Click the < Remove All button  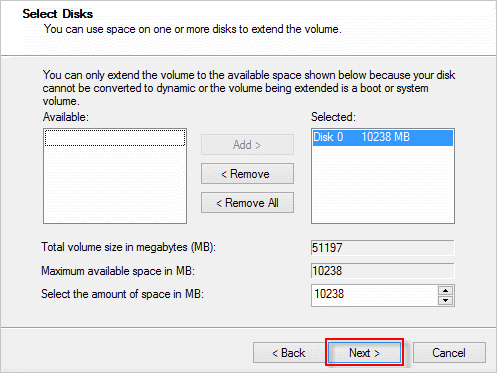pyautogui.click(x=247, y=203)
